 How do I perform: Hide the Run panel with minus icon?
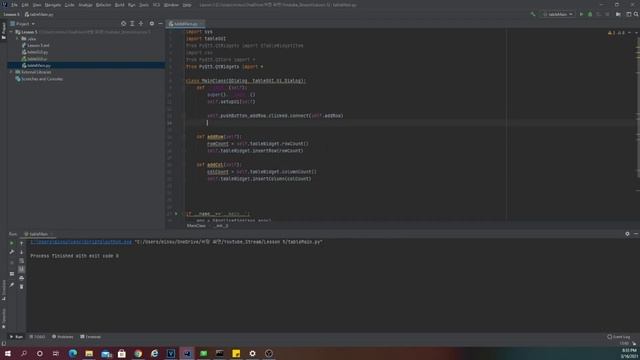point(636,234)
